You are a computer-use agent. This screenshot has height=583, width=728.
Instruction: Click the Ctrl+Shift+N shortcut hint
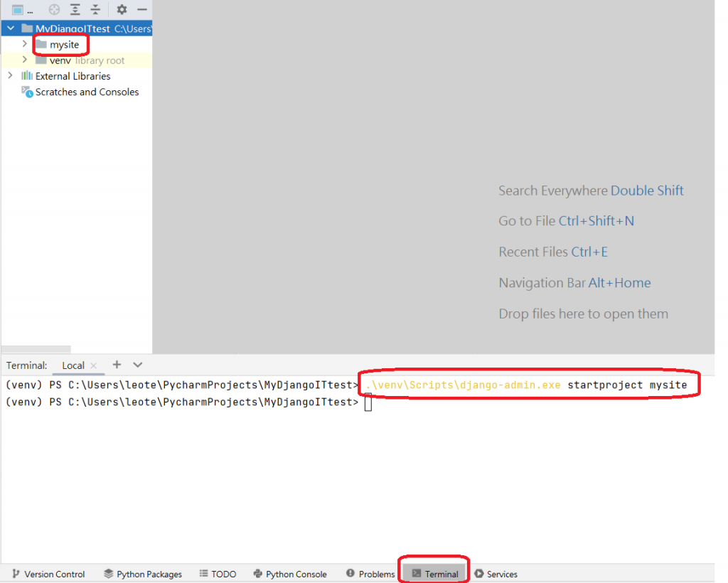[596, 221]
